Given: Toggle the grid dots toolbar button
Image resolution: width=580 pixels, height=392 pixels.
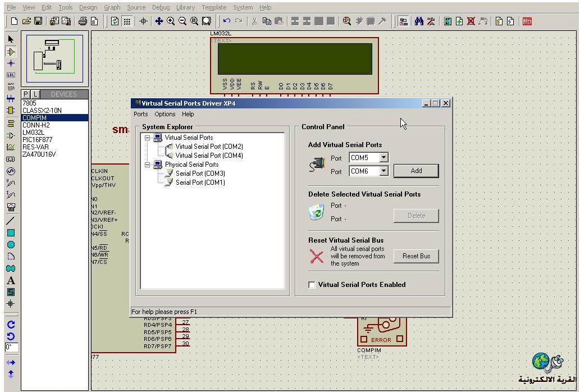Looking at the screenshot, I should click(x=127, y=21).
